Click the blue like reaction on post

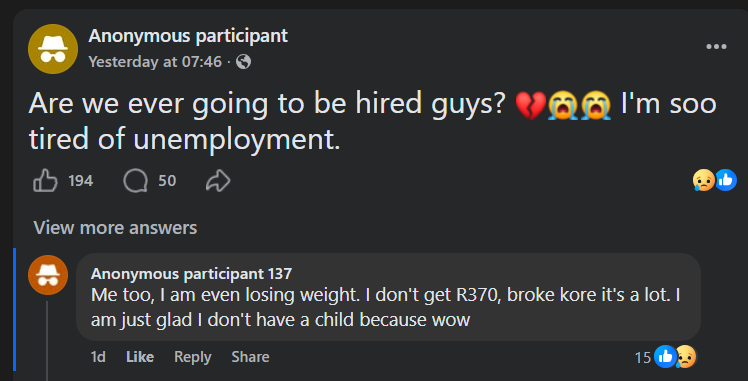click(726, 180)
